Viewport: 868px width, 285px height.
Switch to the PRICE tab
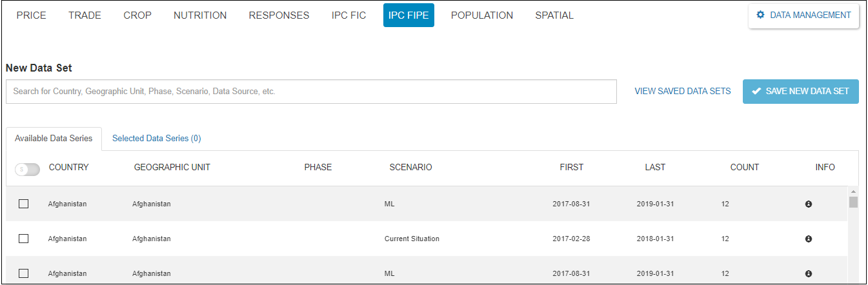pyautogui.click(x=31, y=15)
